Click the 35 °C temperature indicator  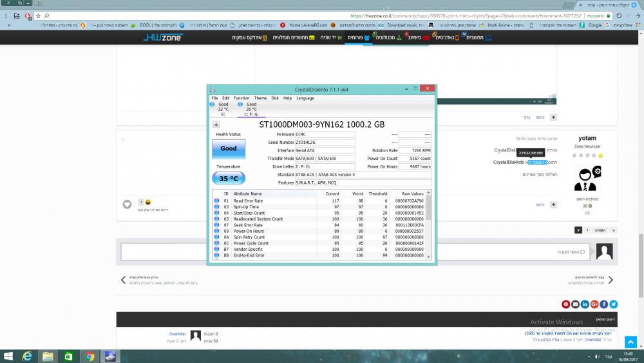[x=229, y=179]
